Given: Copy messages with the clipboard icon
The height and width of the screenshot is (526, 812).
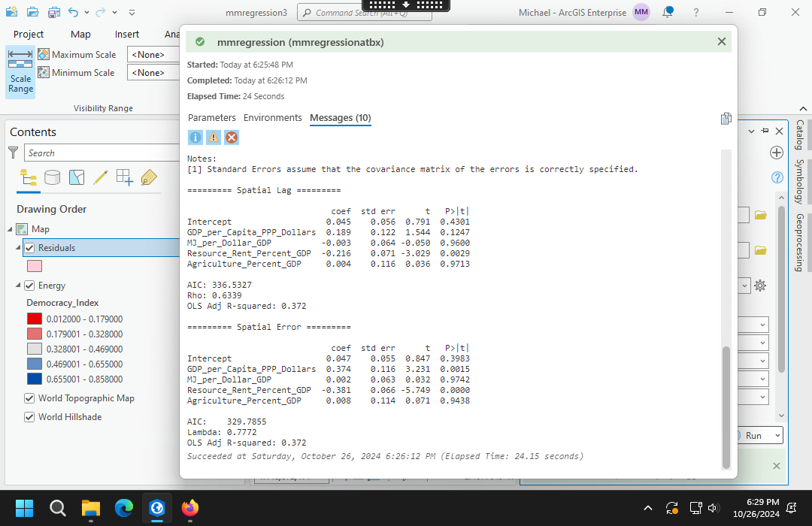Looking at the screenshot, I should (x=726, y=118).
